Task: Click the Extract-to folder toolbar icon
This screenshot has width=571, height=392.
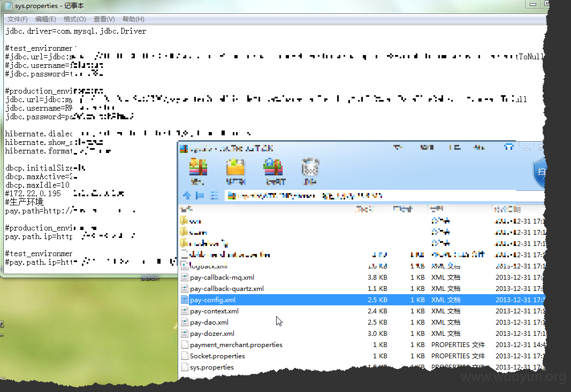Action: (235, 172)
